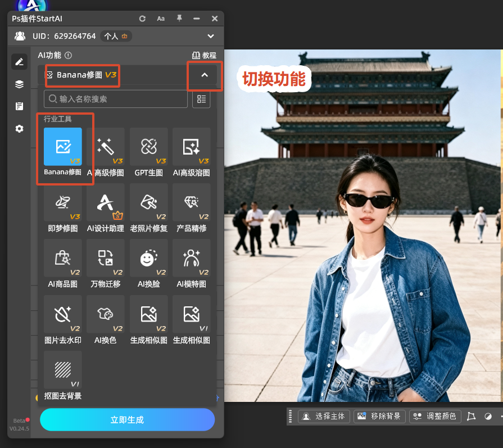503x448 pixels.
Task: Open settings gear in sidebar
Action: [19, 129]
